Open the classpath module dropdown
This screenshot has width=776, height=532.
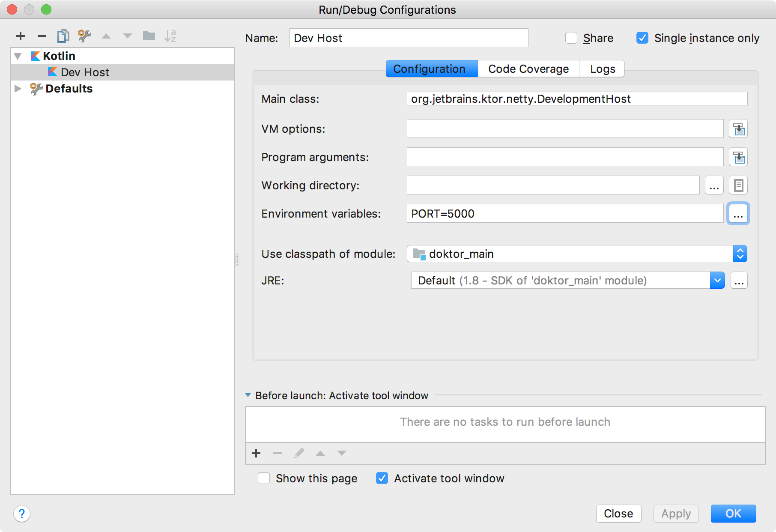click(x=740, y=254)
